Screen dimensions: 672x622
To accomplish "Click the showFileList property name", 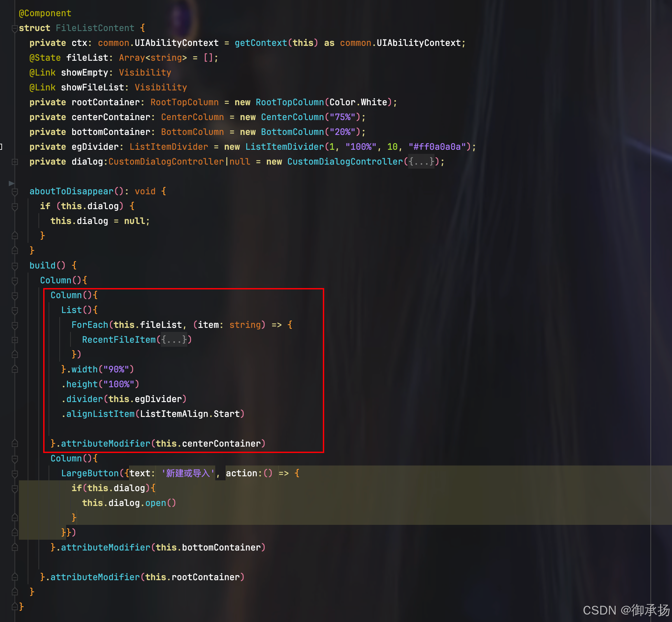I will click(92, 87).
